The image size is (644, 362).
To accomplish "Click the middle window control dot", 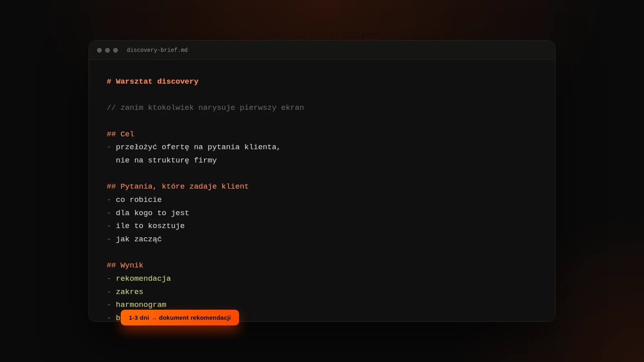I will pyautogui.click(x=107, y=50).
